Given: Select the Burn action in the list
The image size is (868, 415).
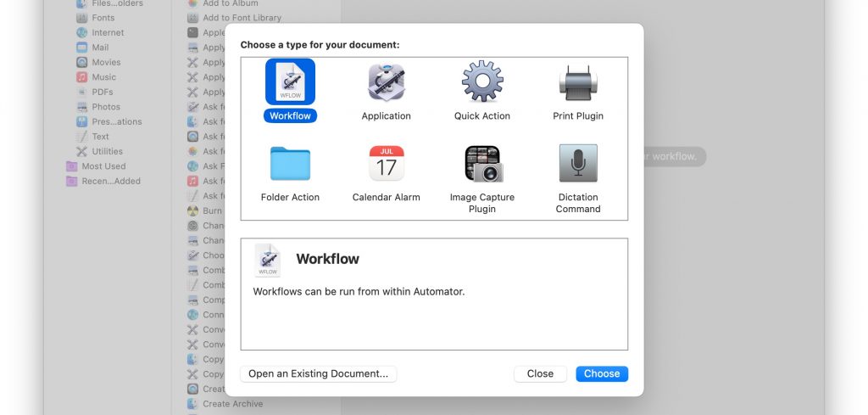Looking at the screenshot, I should click(x=205, y=210).
